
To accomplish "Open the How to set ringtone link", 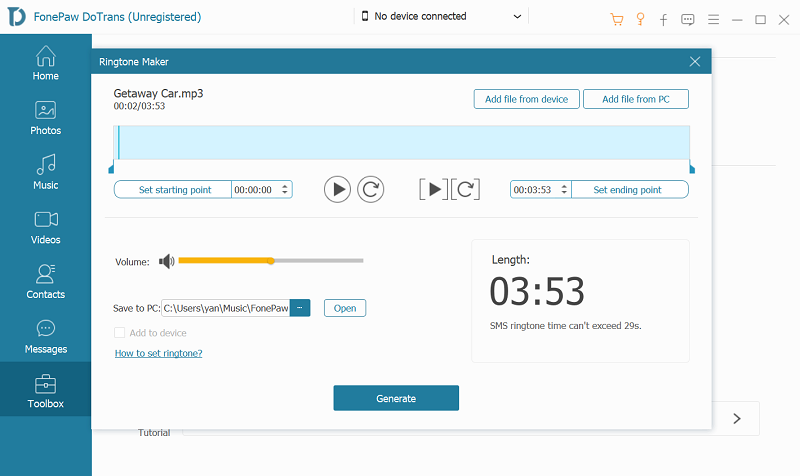I will tap(158, 353).
